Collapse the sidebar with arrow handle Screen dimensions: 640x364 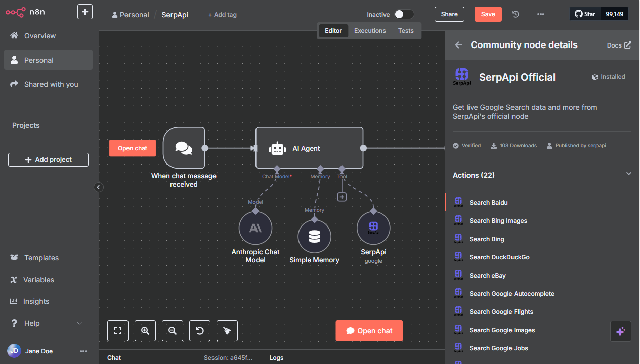coord(99,187)
